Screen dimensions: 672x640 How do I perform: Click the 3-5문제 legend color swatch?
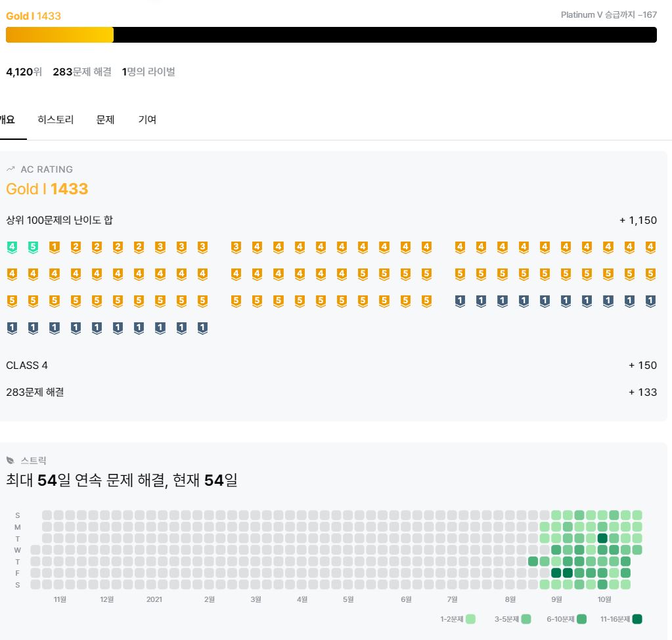coord(526,619)
